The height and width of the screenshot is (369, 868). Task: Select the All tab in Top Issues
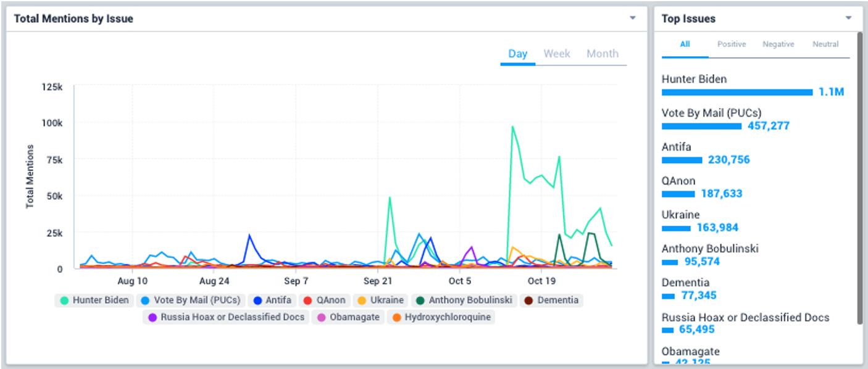tap(685, 44)
